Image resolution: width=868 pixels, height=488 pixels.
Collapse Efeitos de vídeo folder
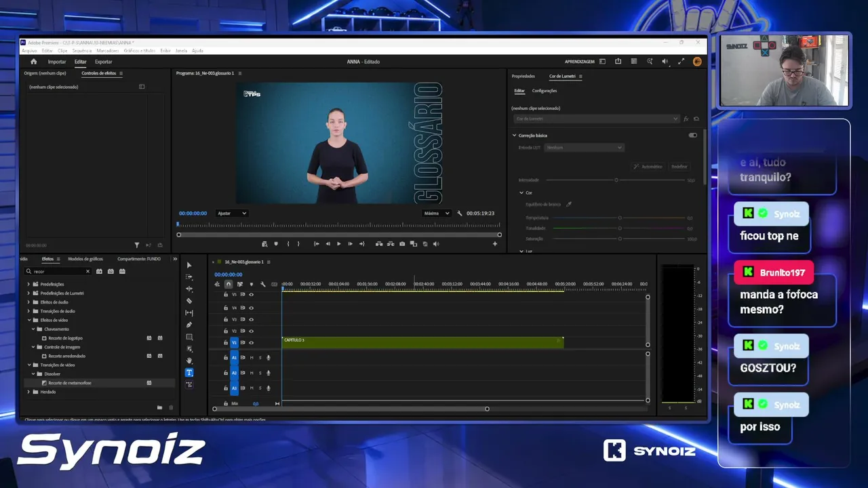(x=28, y=320)
